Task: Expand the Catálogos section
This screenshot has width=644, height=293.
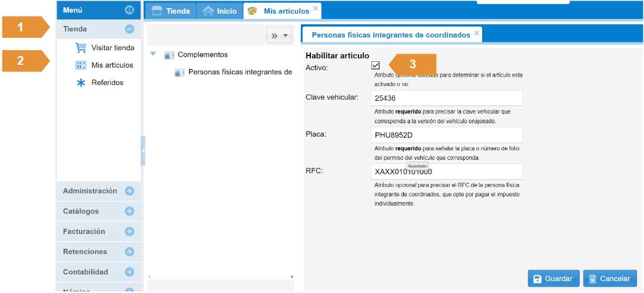Action: (130, 211)
